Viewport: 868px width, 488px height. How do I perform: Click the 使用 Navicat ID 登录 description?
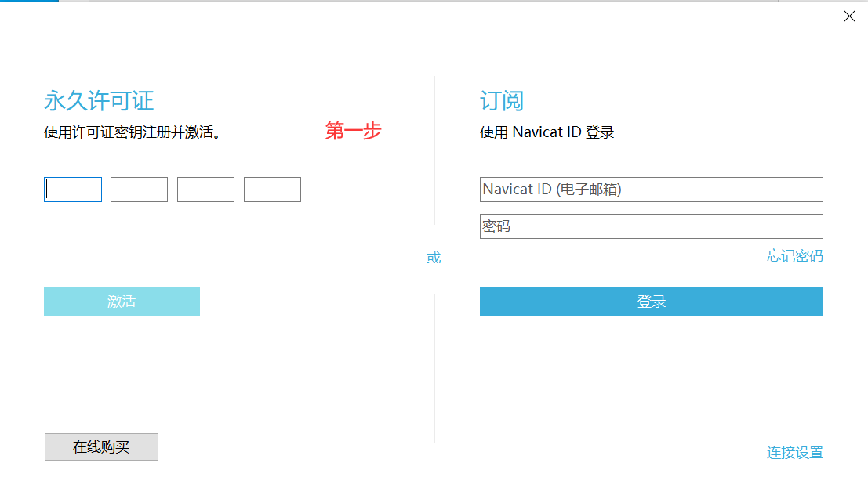click(547, 132)
